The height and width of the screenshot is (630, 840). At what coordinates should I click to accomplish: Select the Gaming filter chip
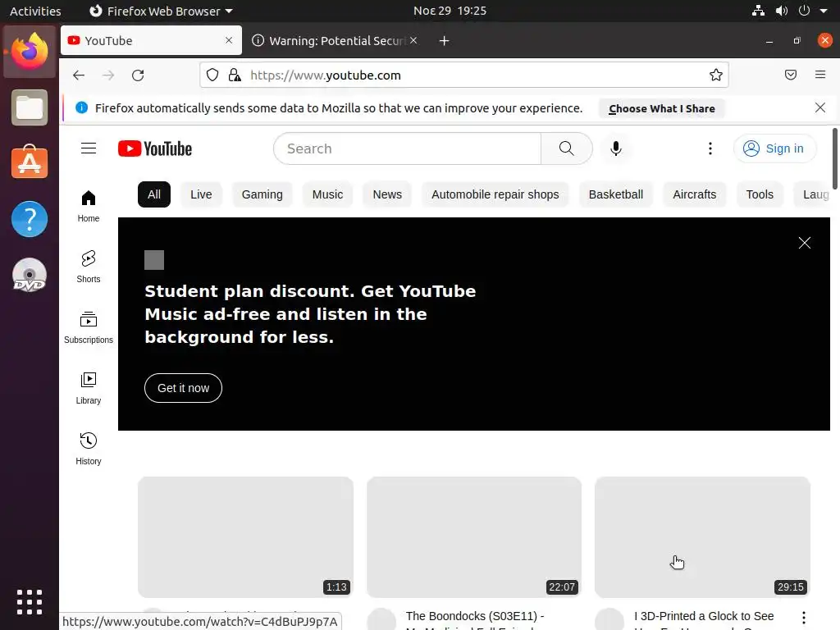[262, 194]
